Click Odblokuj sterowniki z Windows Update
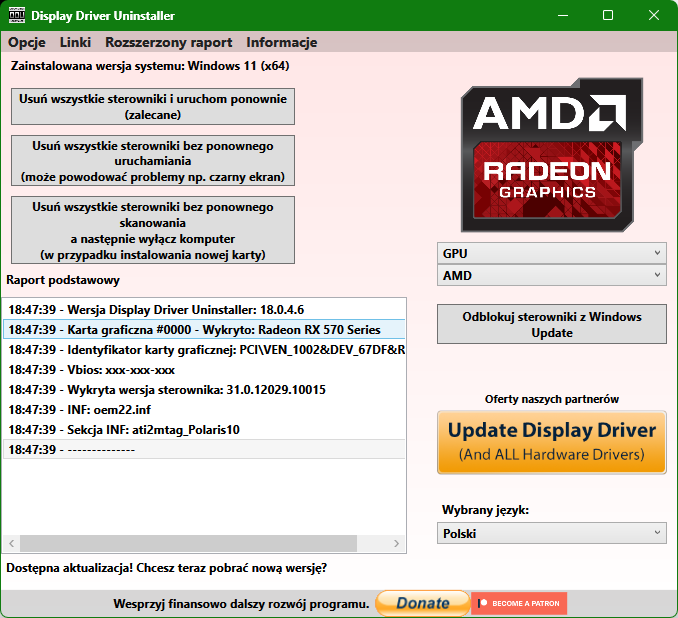The image size is (678, 618). (551, 325)
